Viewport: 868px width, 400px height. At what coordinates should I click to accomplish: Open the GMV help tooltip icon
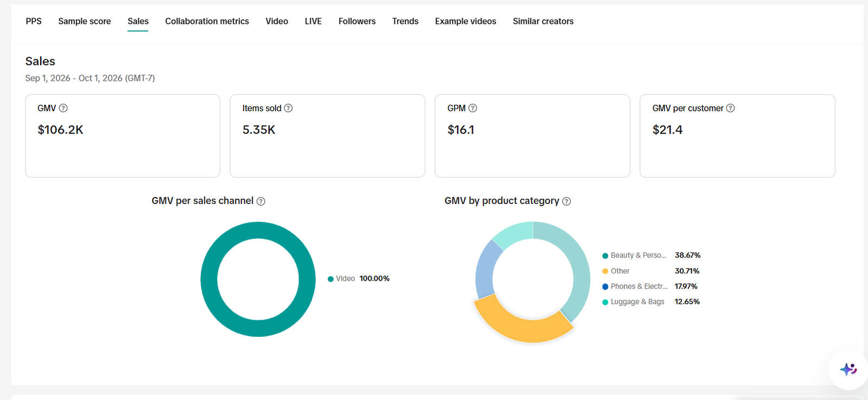click(63, 108)
